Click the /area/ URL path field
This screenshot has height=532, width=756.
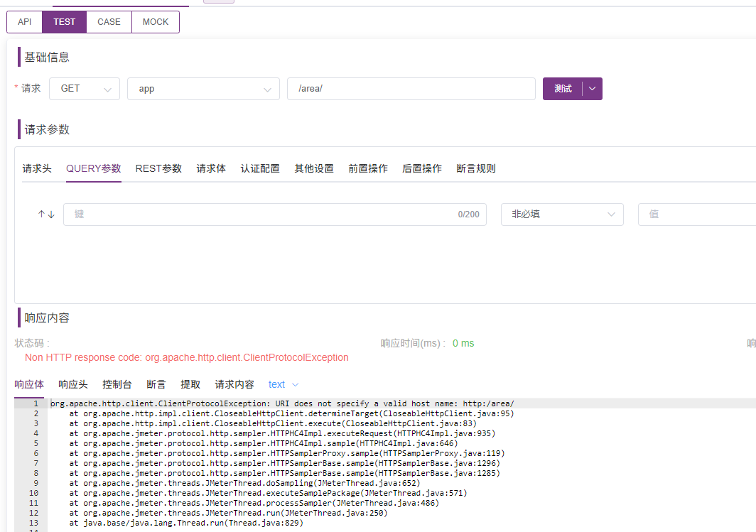coord(411,89)
